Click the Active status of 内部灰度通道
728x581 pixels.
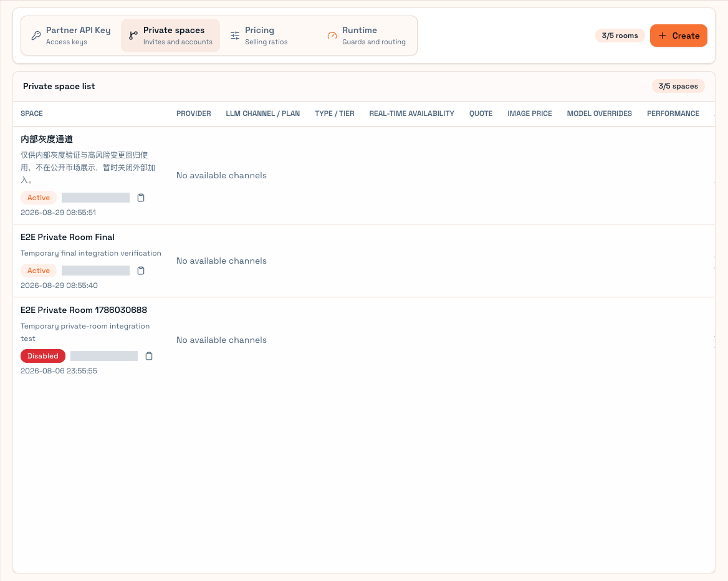[39, 198]
